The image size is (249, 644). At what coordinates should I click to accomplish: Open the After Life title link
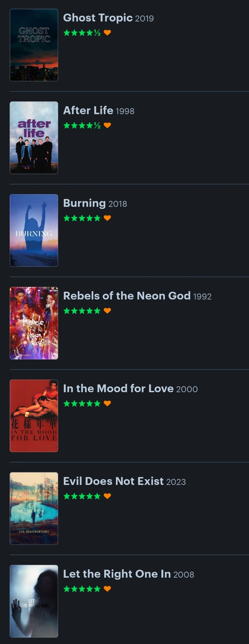click(x=88, y=110)
